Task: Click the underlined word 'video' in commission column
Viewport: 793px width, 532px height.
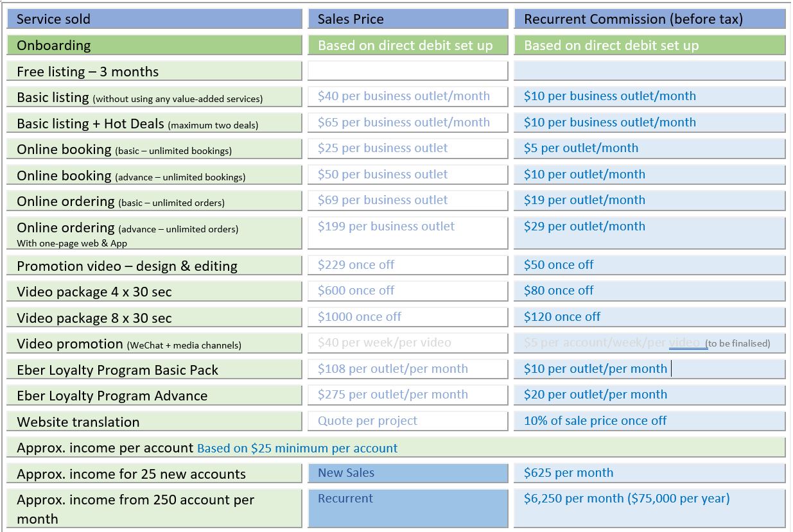Action: (684, 343)
